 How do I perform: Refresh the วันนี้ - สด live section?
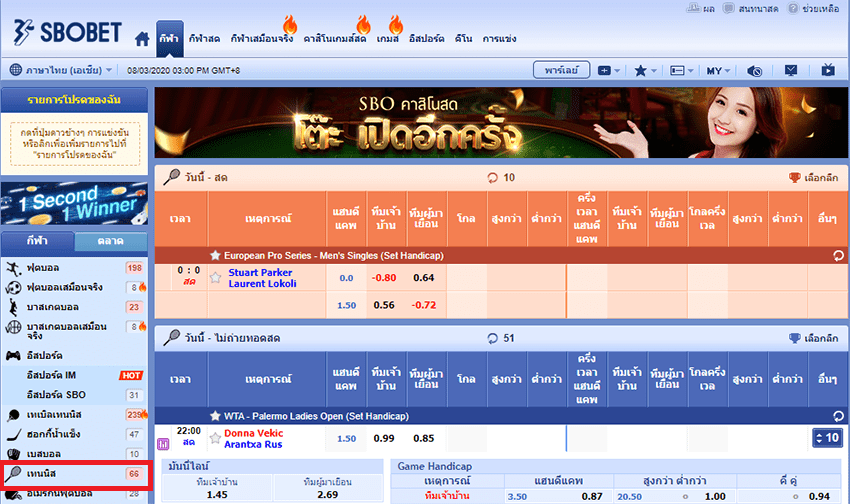point(492,178)
